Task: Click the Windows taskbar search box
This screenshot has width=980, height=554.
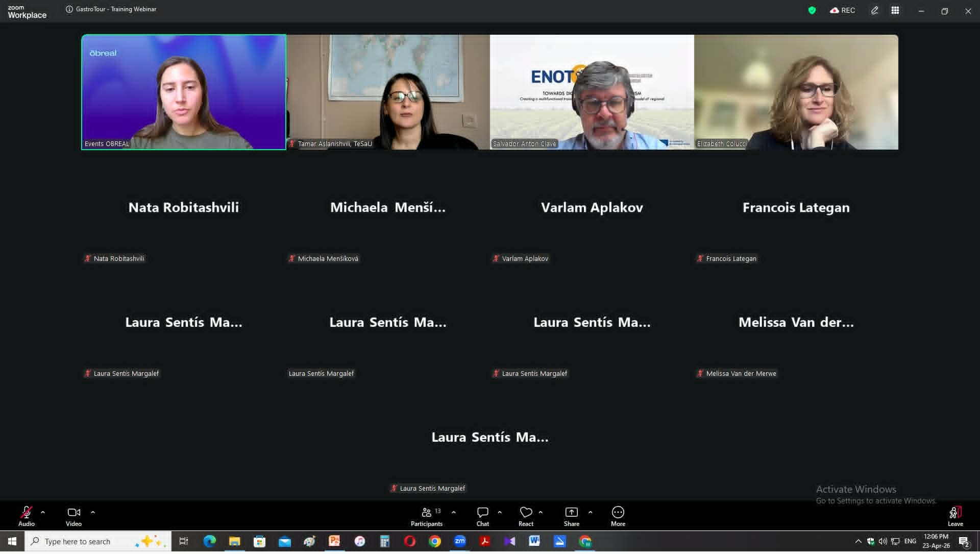Action: tap(87, 541)
